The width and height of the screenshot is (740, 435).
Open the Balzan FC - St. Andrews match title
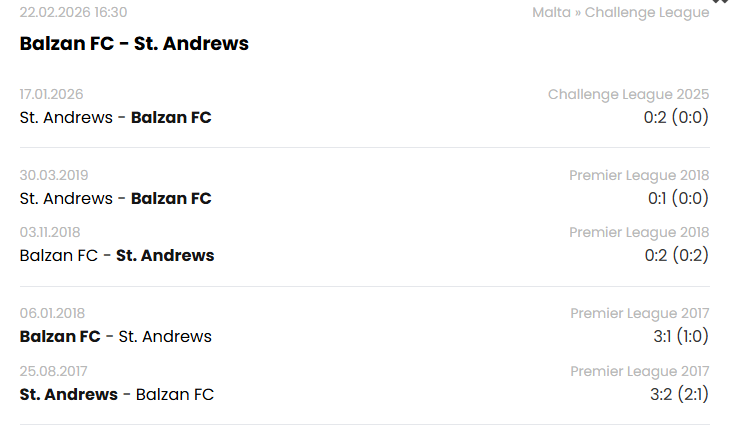coord(134,44)
